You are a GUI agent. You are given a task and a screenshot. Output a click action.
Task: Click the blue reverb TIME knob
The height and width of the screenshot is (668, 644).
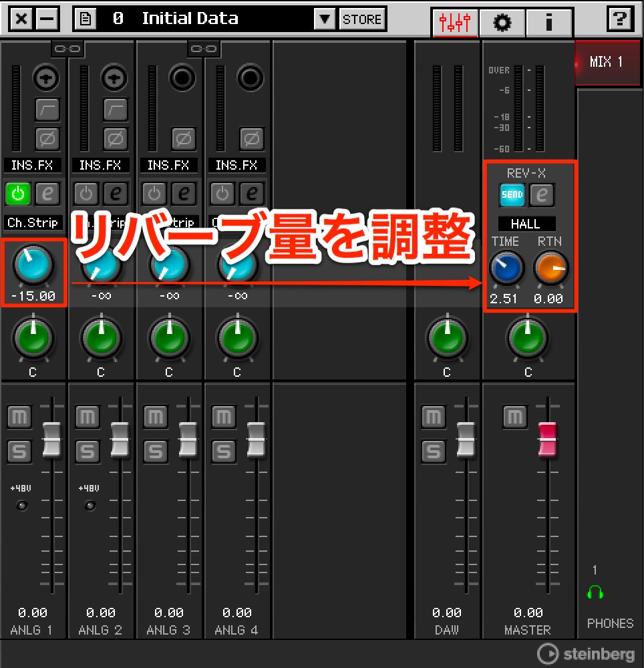pyautogui.click(x=507, y=269)
